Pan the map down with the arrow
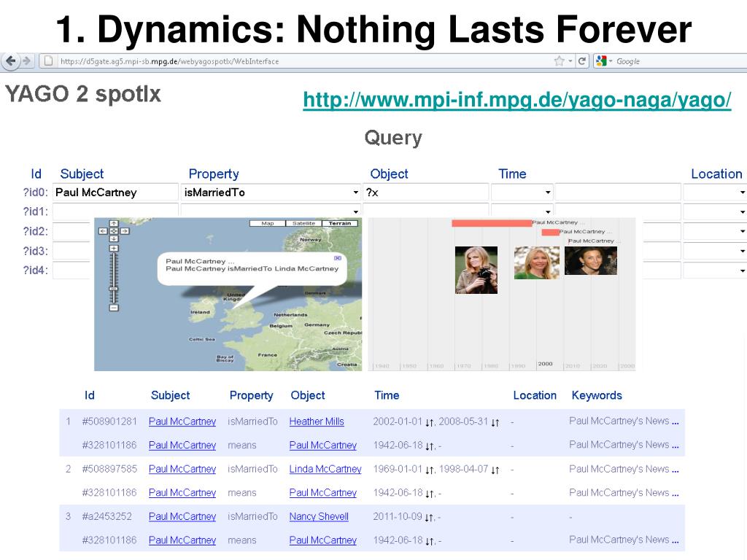Viewport: 747px width, 560px height. pyautogui.click(x=114, y=238)
